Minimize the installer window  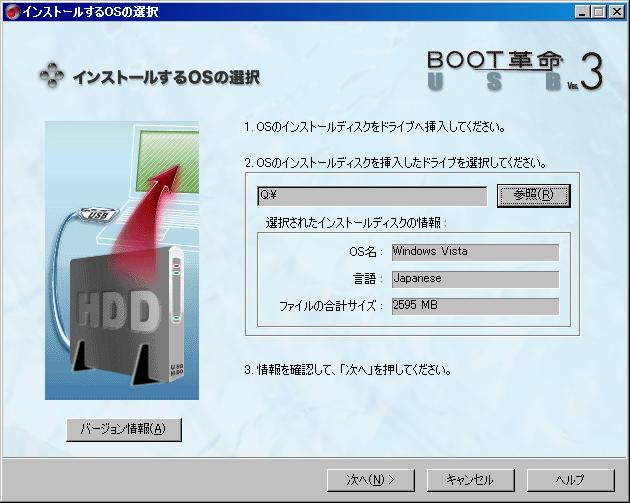pos(582,12)
